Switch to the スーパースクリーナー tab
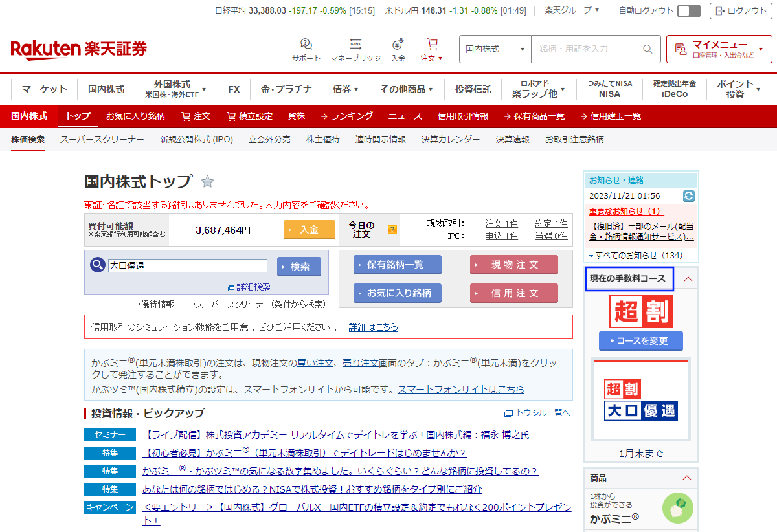Image resolution: width=777 pixels, height=532 pixels. (102, 139)
